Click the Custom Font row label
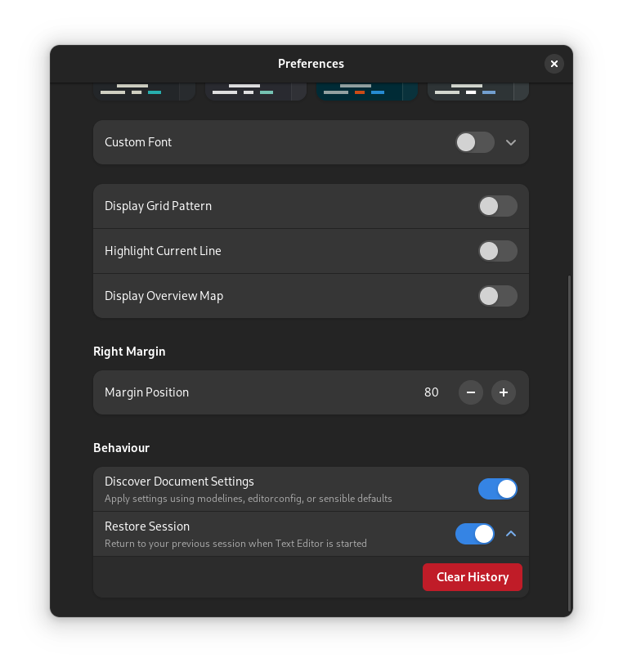Image resolution: width=623 pixels, height=672 pixels. (x=138, y=142)
